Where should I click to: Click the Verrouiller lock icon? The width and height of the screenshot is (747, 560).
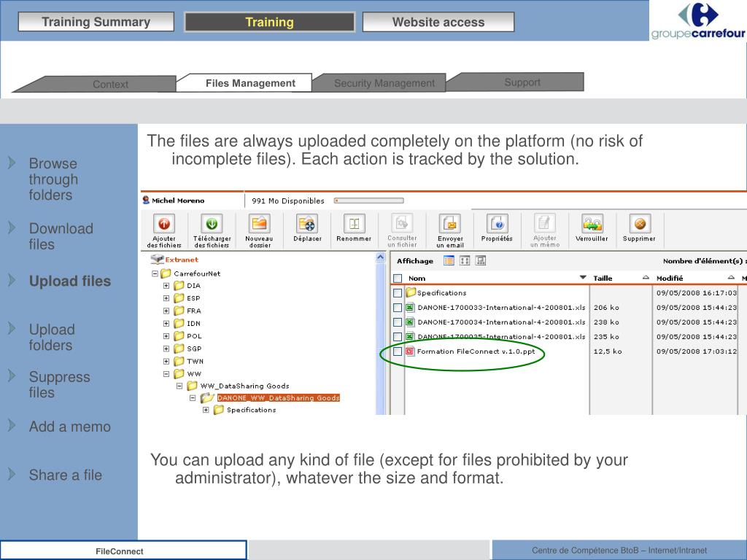pos(592,223)
